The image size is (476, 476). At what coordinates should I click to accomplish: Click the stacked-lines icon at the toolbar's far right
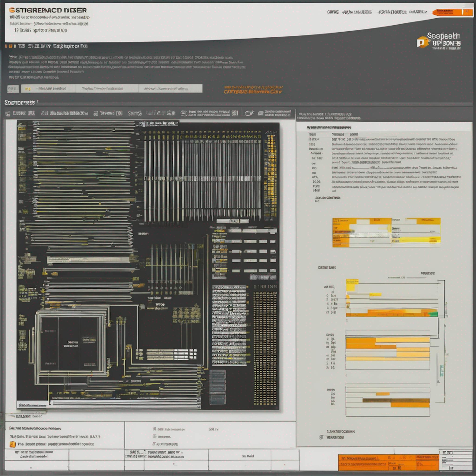coord(260,113)
